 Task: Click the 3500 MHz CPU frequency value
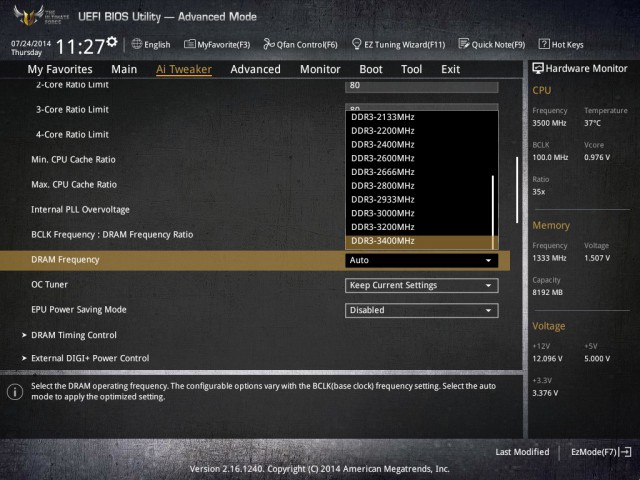[x=549, y=123]
